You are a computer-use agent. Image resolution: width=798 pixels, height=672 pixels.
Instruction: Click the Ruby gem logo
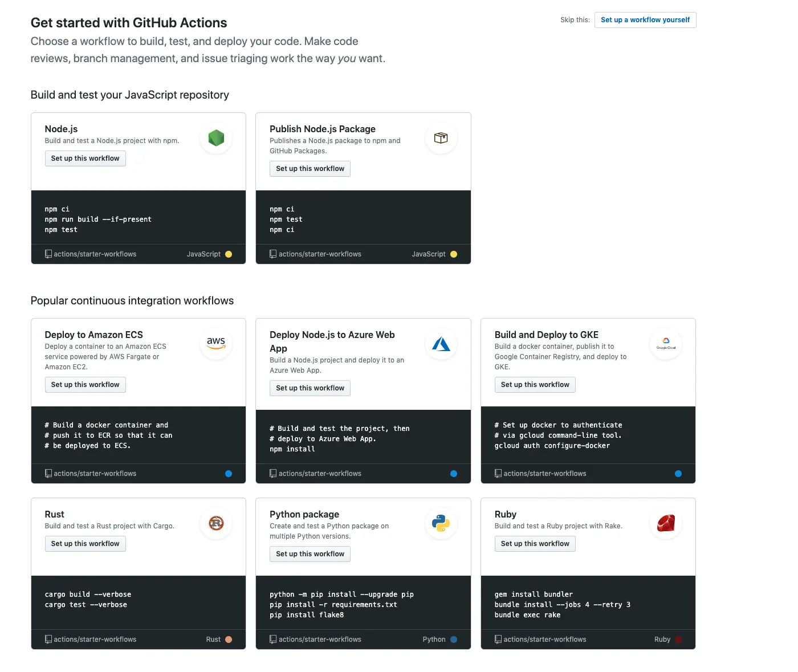(x=666, y=523)
